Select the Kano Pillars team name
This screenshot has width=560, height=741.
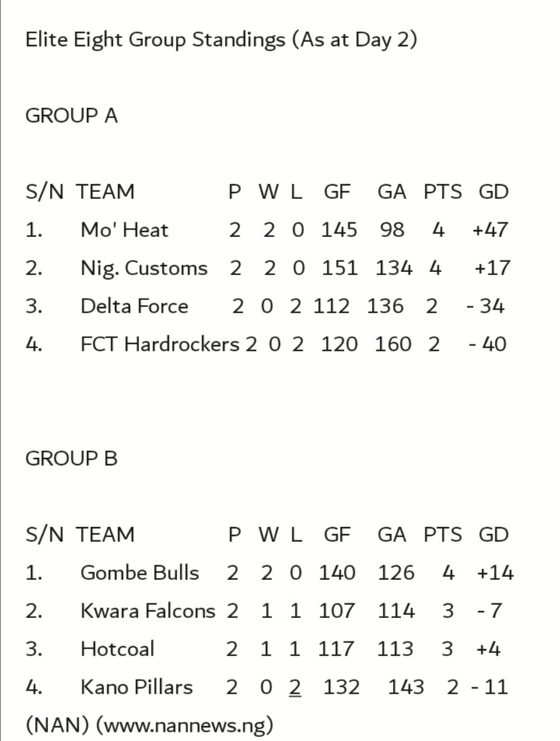[x=136, y=687]
